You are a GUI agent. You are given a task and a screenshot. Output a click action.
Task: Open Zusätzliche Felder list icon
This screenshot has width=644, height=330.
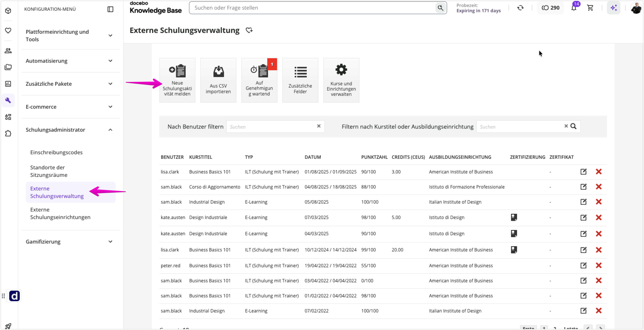pyautogui.click(x=300, y=72)
